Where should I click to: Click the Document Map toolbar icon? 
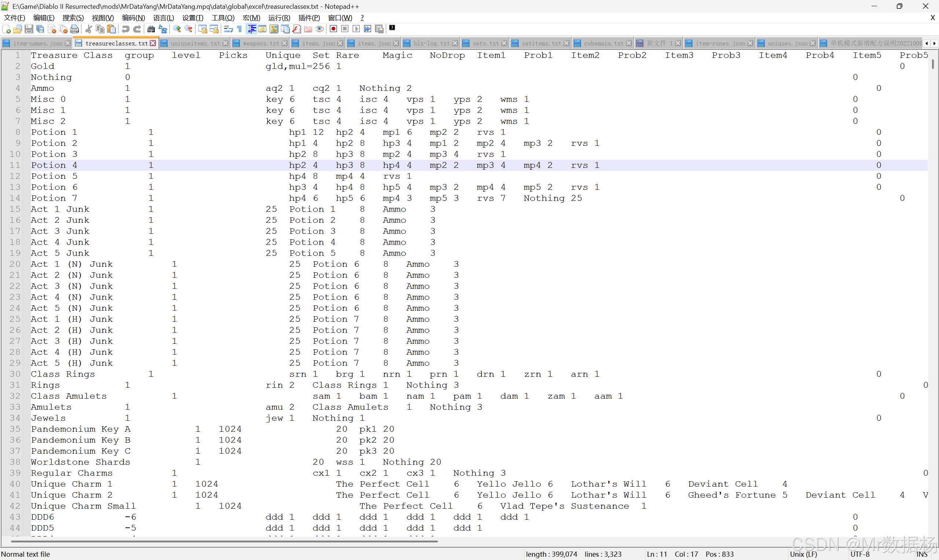[274, 29]
